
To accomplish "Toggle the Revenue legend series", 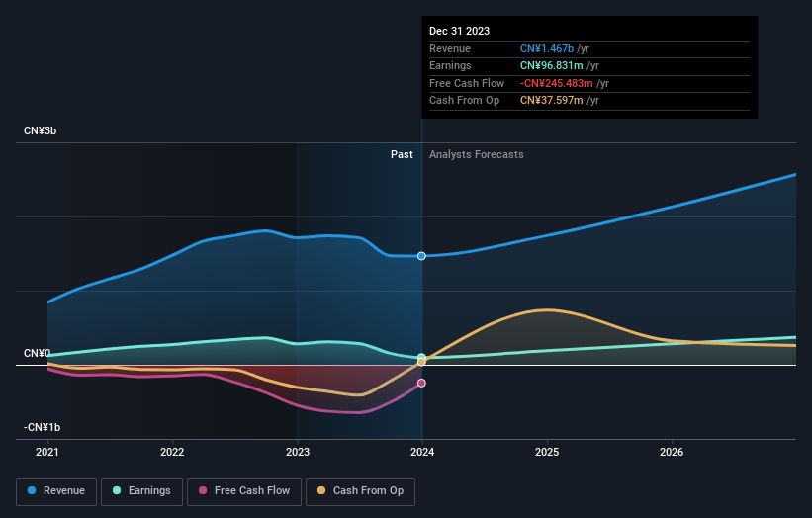I will (56, 491).
